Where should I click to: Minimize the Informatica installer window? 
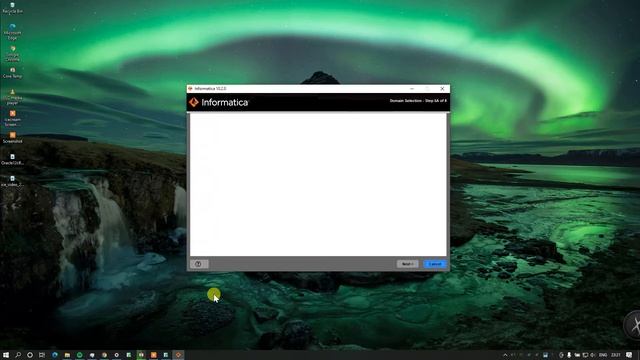pos(412,89)
